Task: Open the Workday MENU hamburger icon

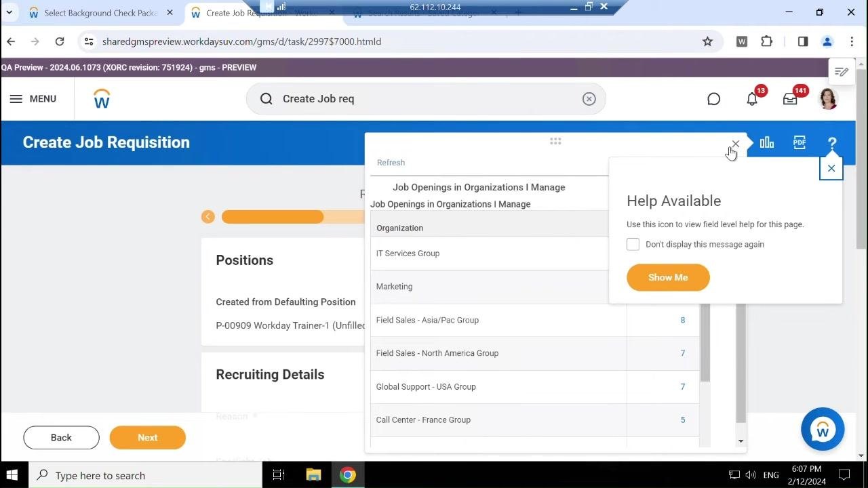Action: tap(16, 99)
